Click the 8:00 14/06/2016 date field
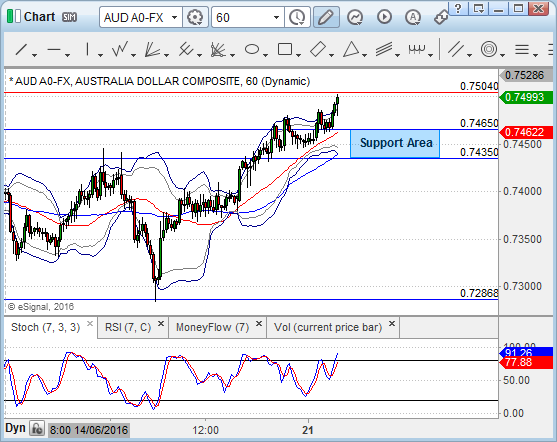Image resolution: width=557 pixels, height=442 pixels. pyautogui.click(x=89, y=430)
